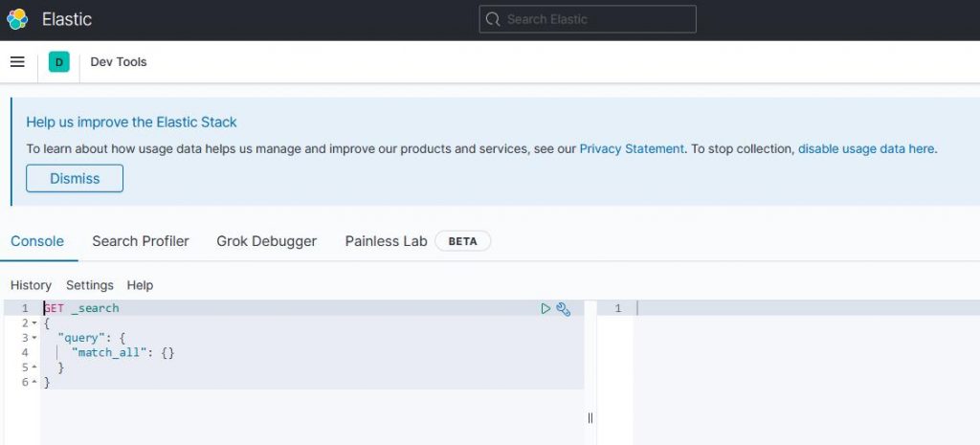Click the Elastic brand name text
The height and width of the screenshot is (445, 980).
(x=67, y=19)
